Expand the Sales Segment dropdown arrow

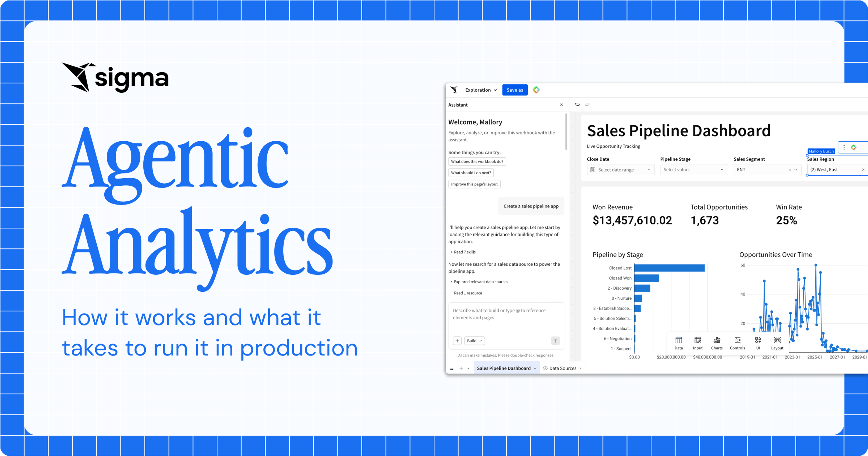[796, 170]
